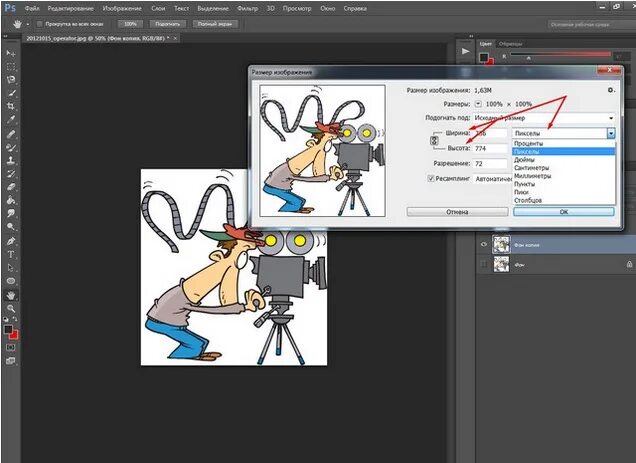Click the Фон layer thumbnail

(501, 264)
